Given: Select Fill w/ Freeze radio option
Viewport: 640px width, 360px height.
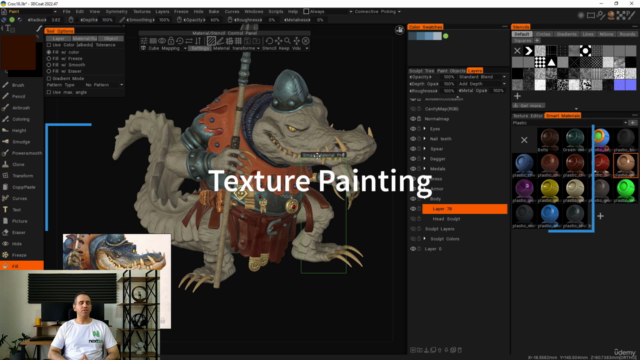Looking at the screenshot, I should pyautogui.click(x=49, y=58).
